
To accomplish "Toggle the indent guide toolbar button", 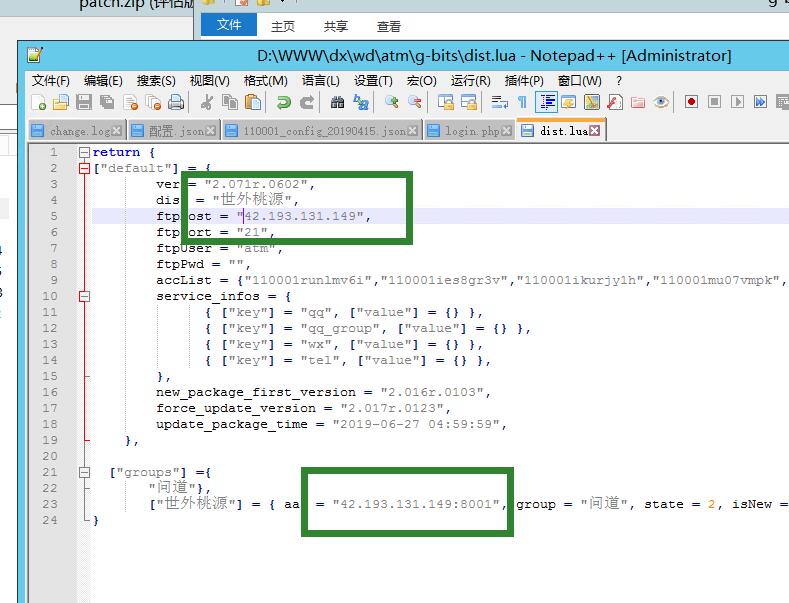I will (x=546, y=102).
